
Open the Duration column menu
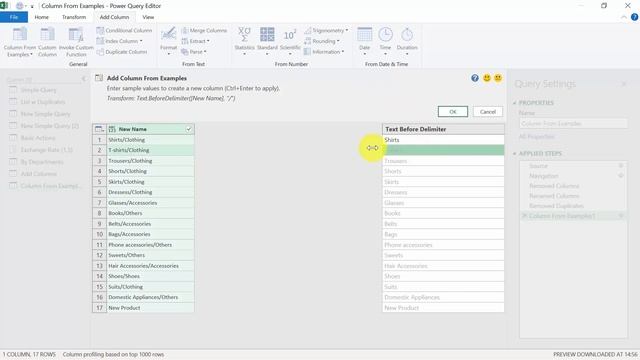(407, 41)
